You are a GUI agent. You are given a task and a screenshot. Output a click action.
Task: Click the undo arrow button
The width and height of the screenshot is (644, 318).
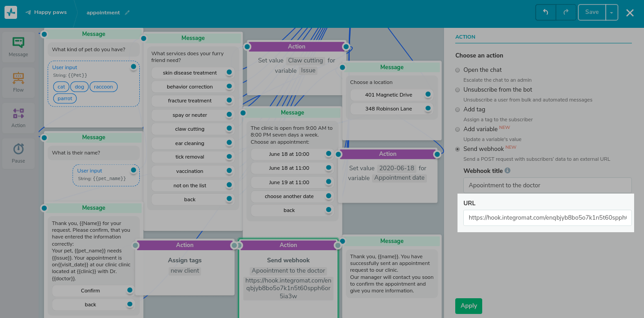(546, 12)
